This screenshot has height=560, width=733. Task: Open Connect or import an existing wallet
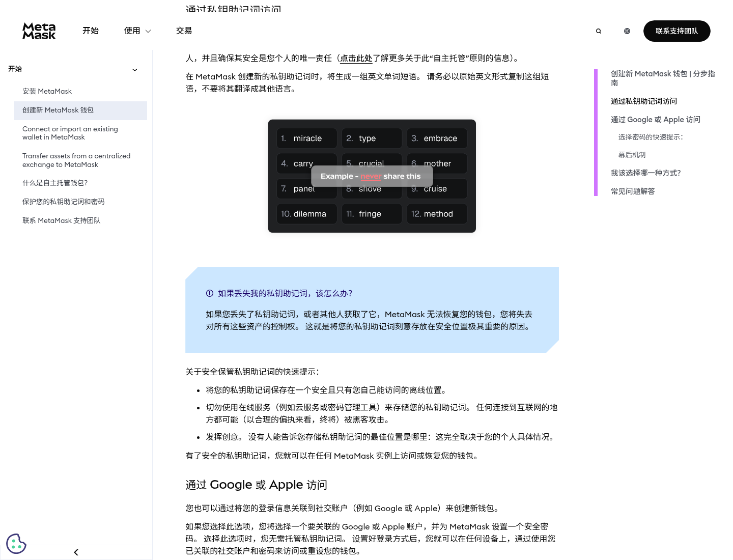point(70,133)
